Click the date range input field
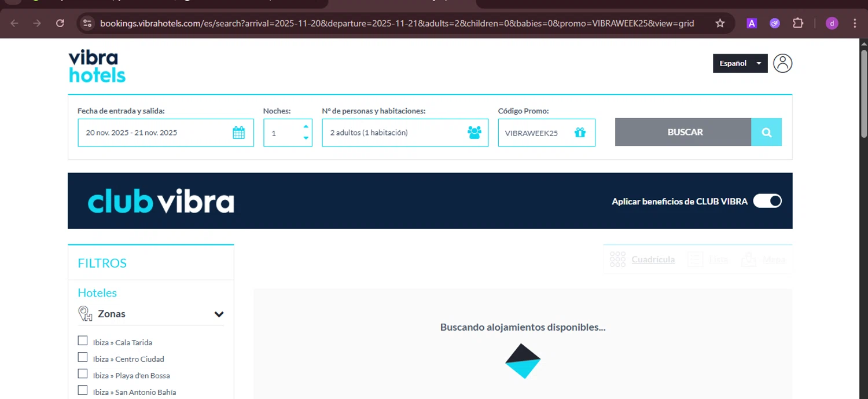The height and width of the screenshot is (399, 868). tap(165, 133)
